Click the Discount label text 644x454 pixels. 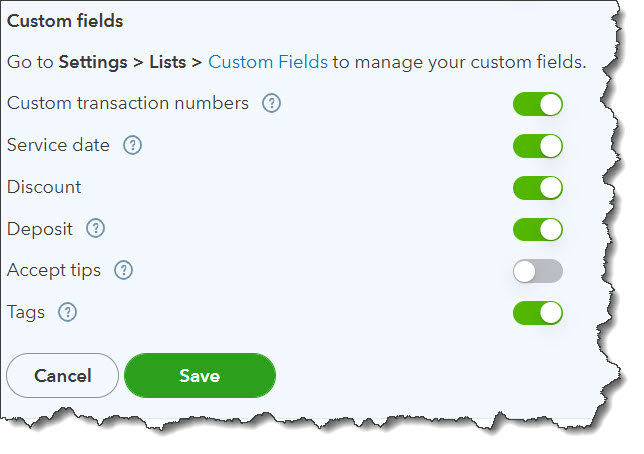(44, 187)
